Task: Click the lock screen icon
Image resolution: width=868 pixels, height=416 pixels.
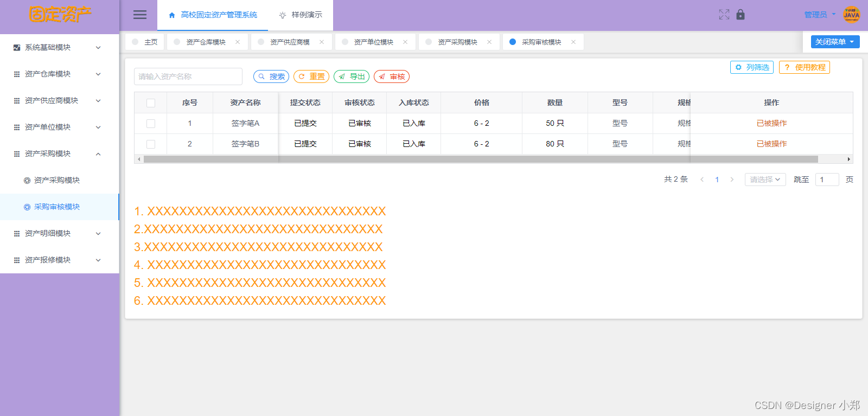Action: (x=741, y=15)
